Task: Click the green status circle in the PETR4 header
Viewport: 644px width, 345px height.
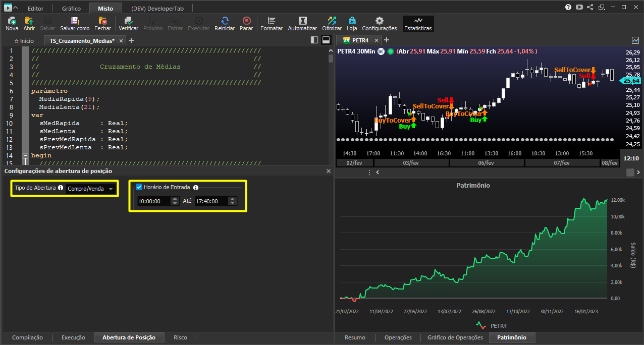Action: pos(390,51)
